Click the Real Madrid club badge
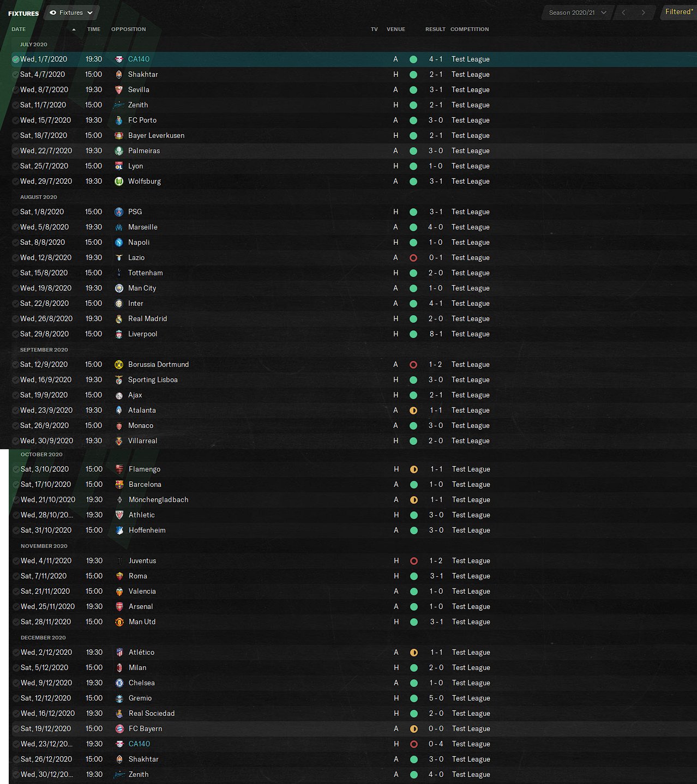Image resolution: width=697 pixels, height=784 pixels. [119, 319]
